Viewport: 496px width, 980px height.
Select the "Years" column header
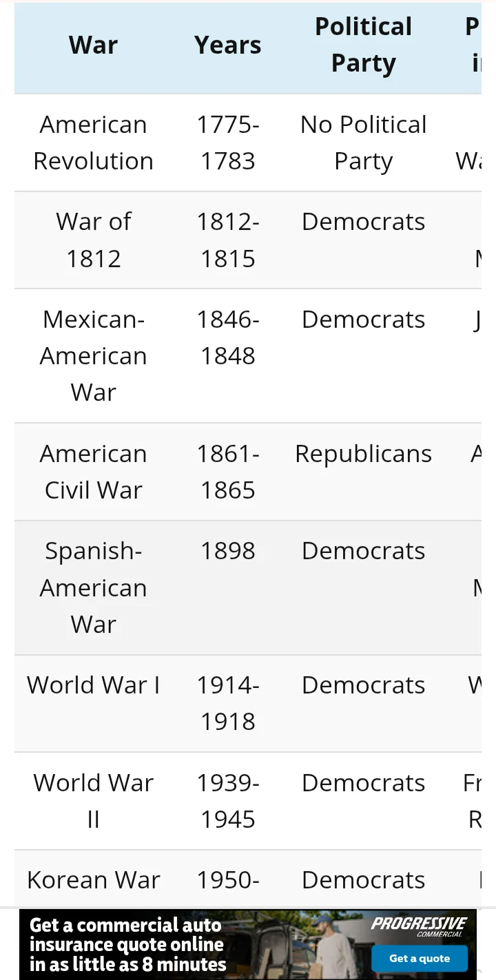228,45
